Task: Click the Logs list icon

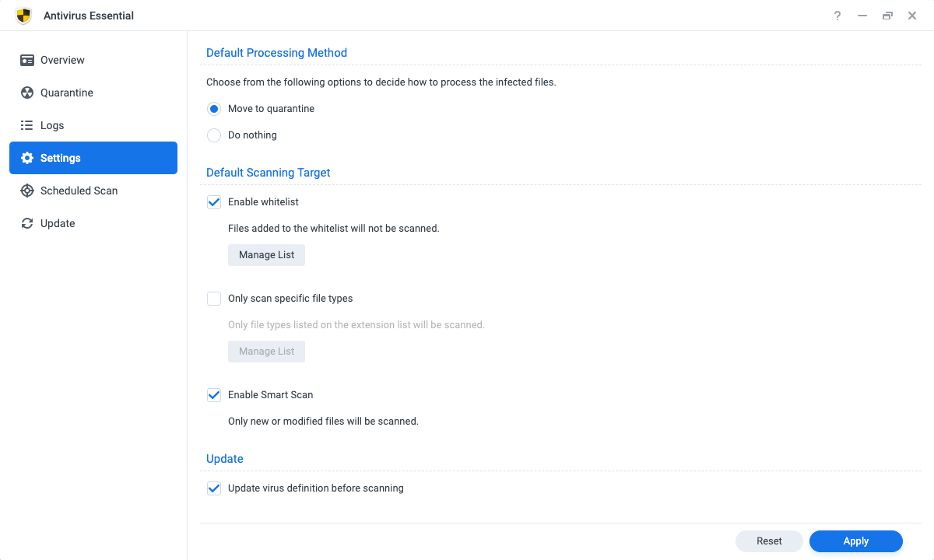Action: pyautogui.click(x=27, y=125)
